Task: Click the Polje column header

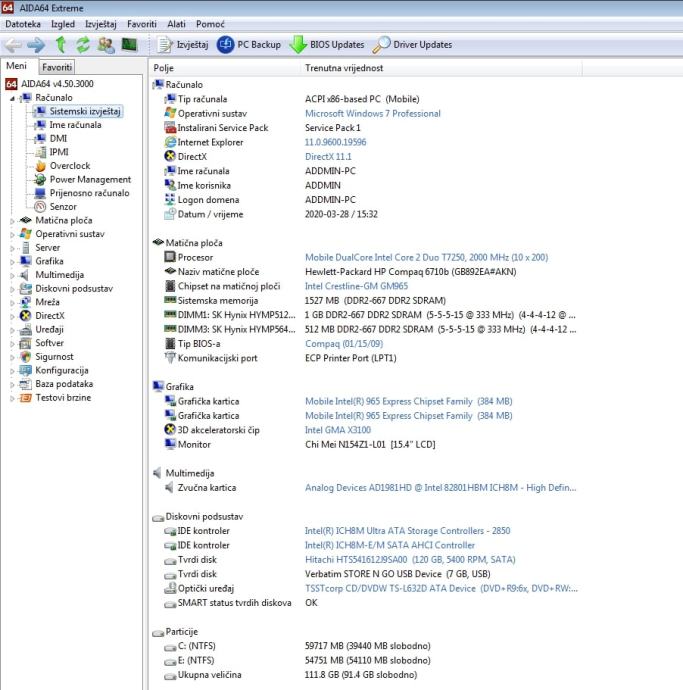Action: (165, 67)
